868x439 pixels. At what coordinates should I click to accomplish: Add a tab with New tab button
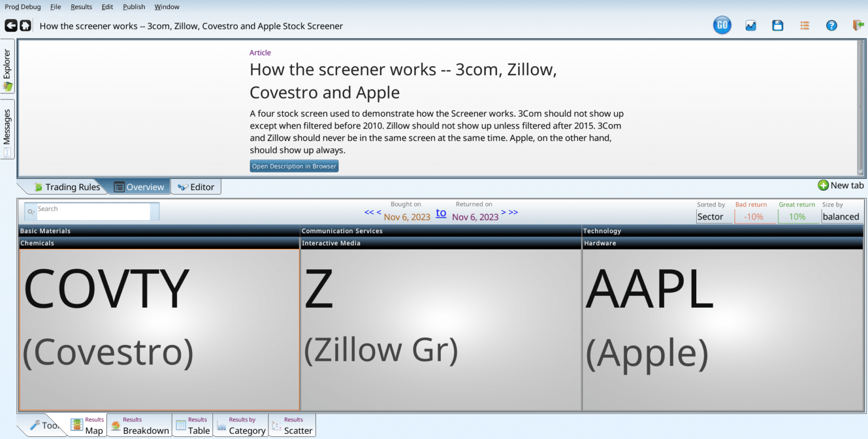[x=841, y=186]
